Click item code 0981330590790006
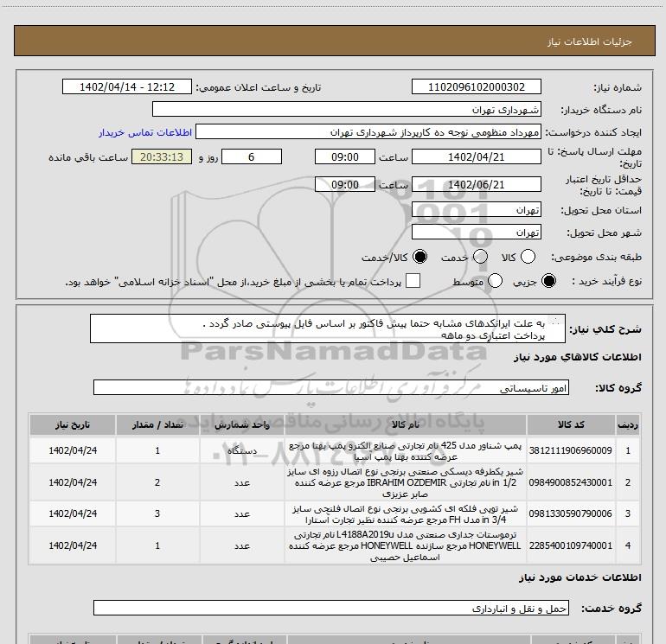 (x=571, y=513)
